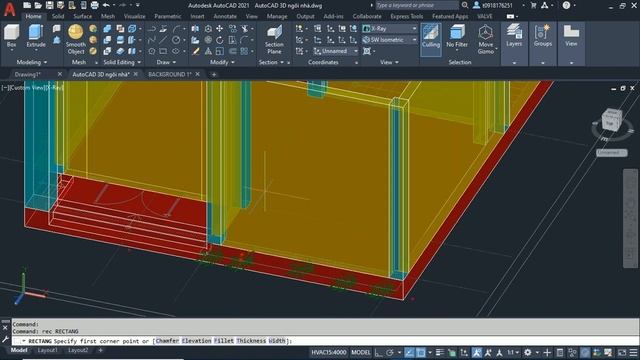
Task: Toggle MODEL space button in status bar
Action: click(361, 352)
